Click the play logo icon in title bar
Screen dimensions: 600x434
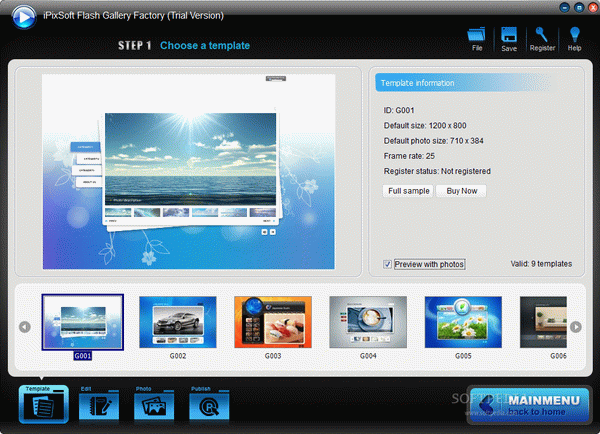(x=24, y=16)
